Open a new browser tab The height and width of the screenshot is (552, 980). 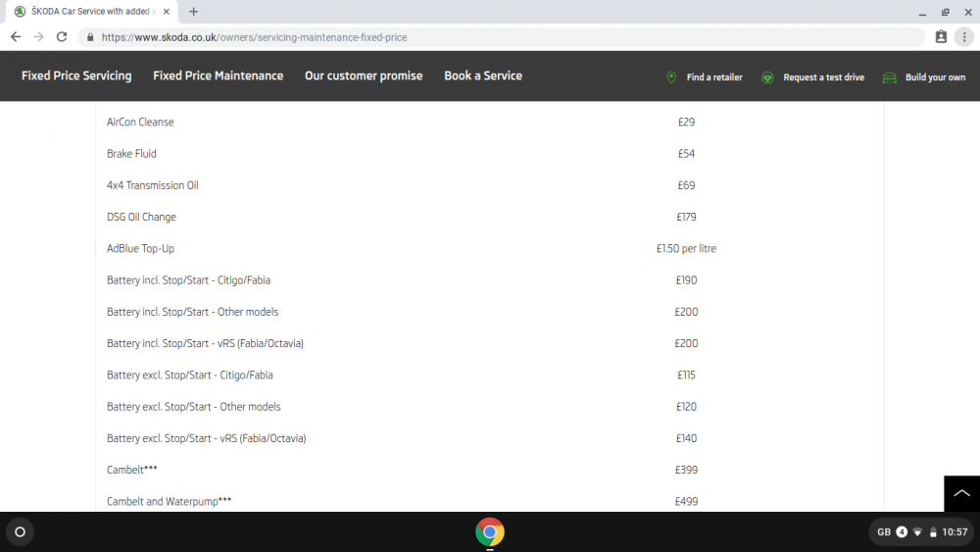(x=194, y=11)
